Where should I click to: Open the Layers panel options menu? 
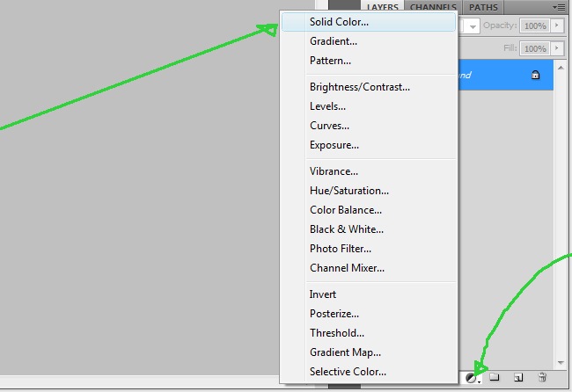[559, 7]
